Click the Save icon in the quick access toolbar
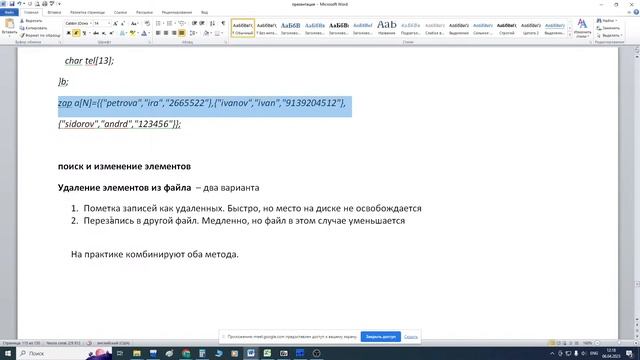Image resolution: width=640 pixels, height=360 pixels. (x=11, y=4)
